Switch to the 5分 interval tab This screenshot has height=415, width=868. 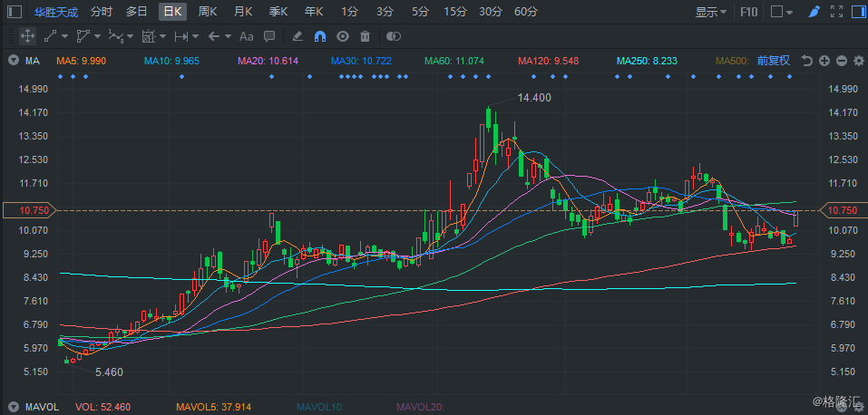point(420,12)
